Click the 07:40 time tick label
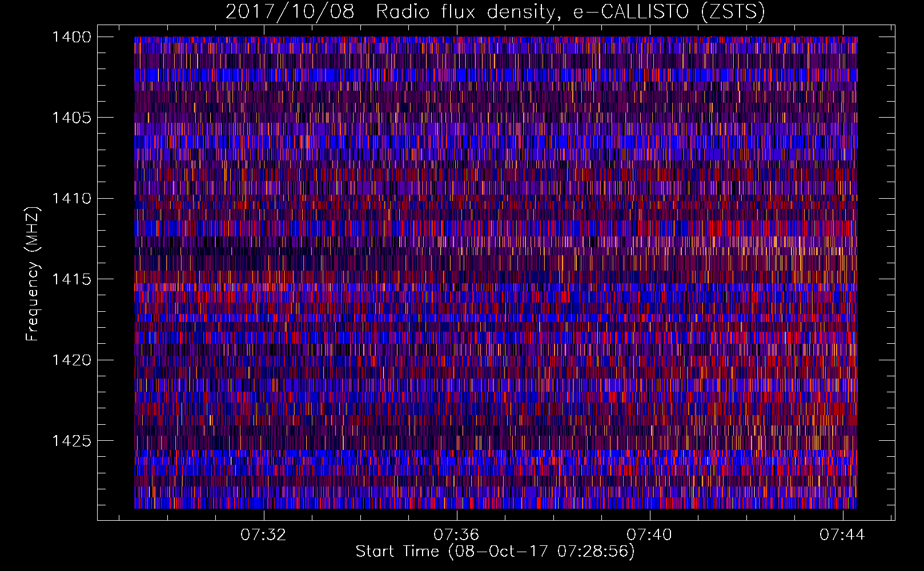924x571 pixels. coord(649,535)
